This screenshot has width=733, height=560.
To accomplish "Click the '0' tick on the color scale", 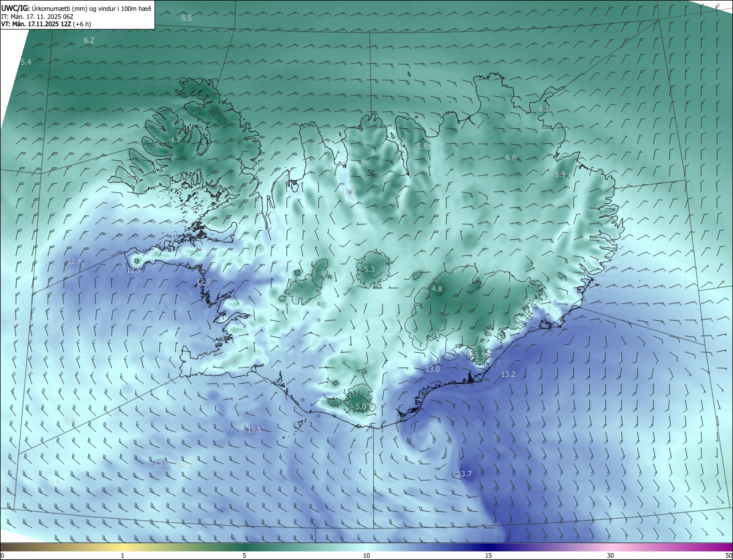I will tap(2, 555).
